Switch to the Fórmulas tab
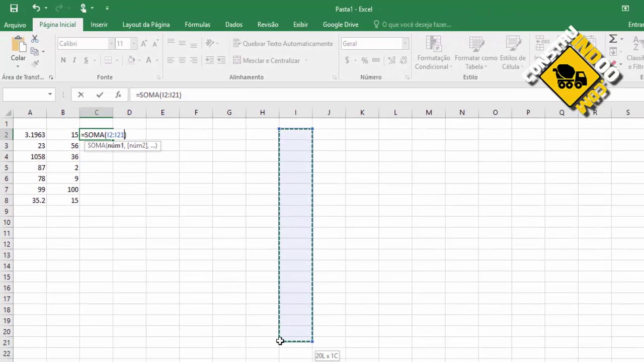Viewport: 644px width, 362px height. (197, 25)
